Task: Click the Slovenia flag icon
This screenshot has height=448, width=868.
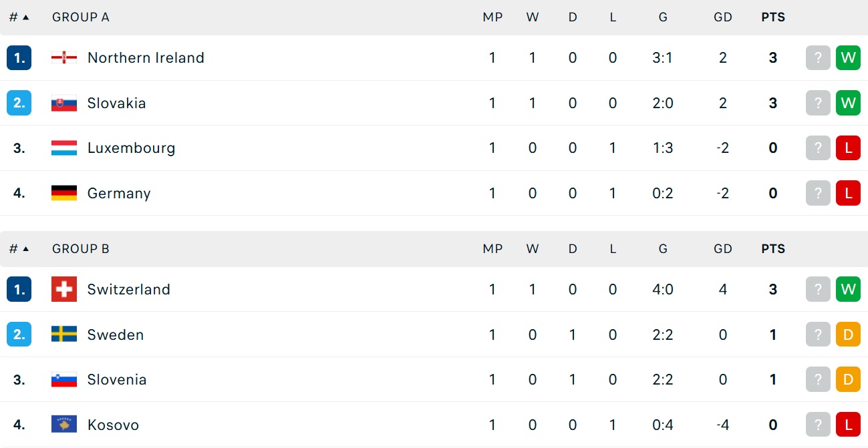Action: (x=64, y=379)
